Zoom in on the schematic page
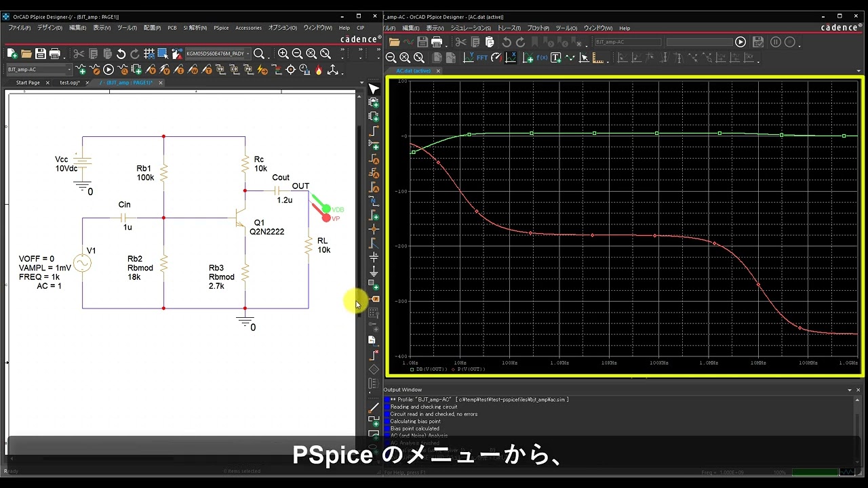This screenshot has width=868, height=488. tap(283, 54)
